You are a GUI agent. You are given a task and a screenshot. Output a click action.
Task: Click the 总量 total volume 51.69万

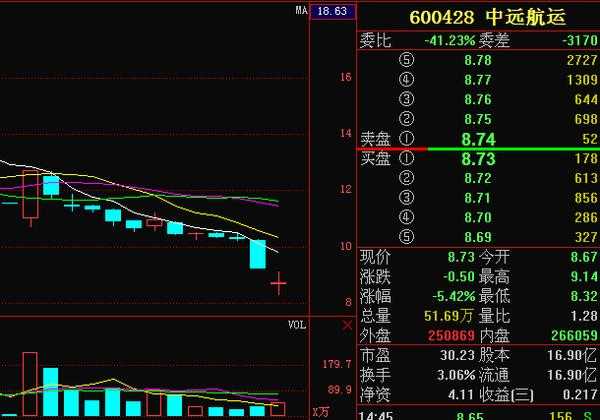pyautogui.click(x=449, y=316)
